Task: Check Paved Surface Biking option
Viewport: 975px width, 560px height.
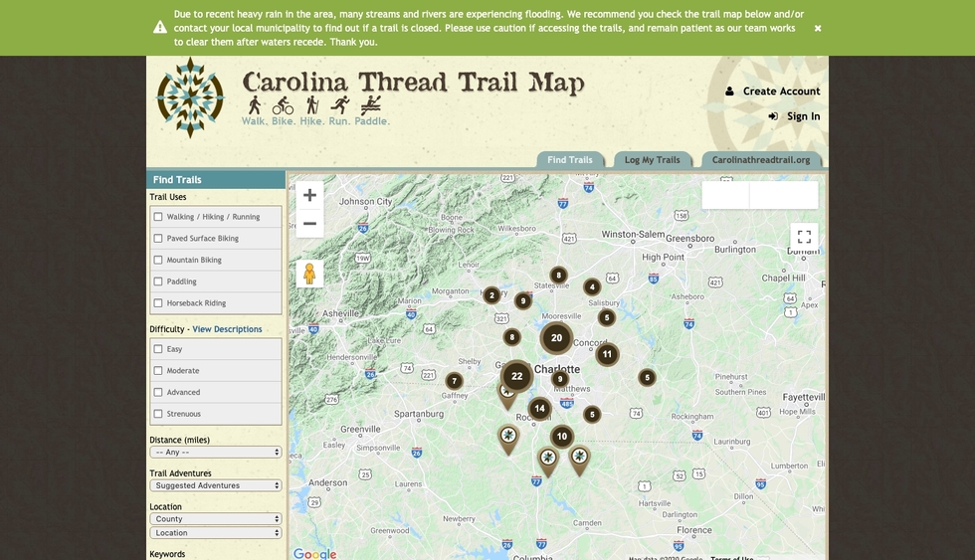Action: (158, 238)
